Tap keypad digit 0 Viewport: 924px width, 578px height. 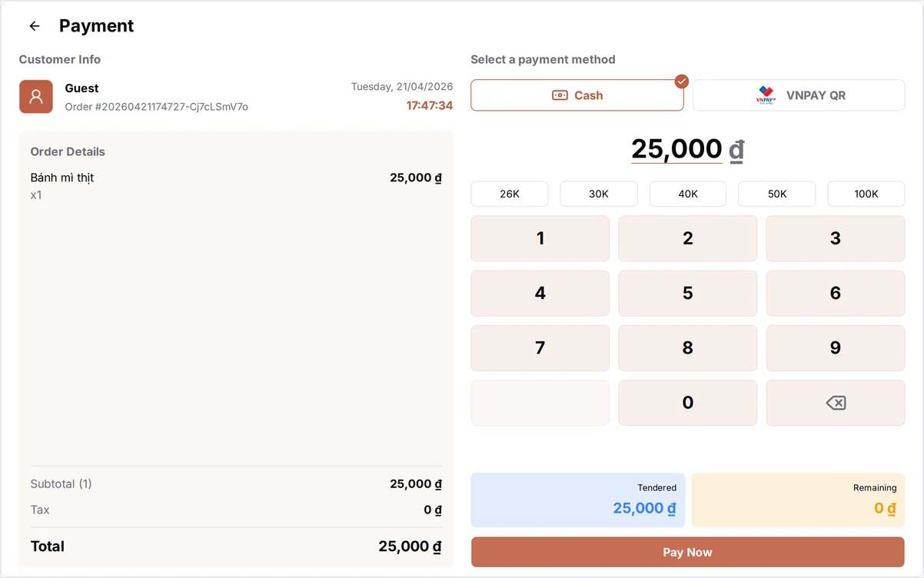point(688,403)
